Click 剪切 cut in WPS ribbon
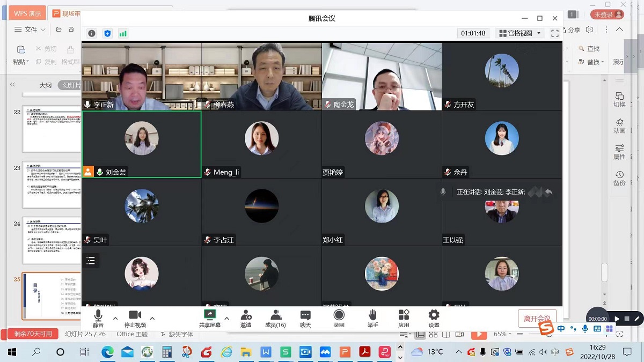The width and height of the screenshot is (644, 362). click(x=46, y=49)
